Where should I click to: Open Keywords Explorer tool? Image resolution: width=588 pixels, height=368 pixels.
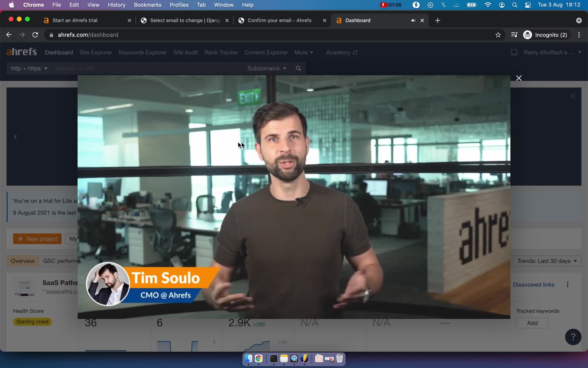[x=143, y=52]
